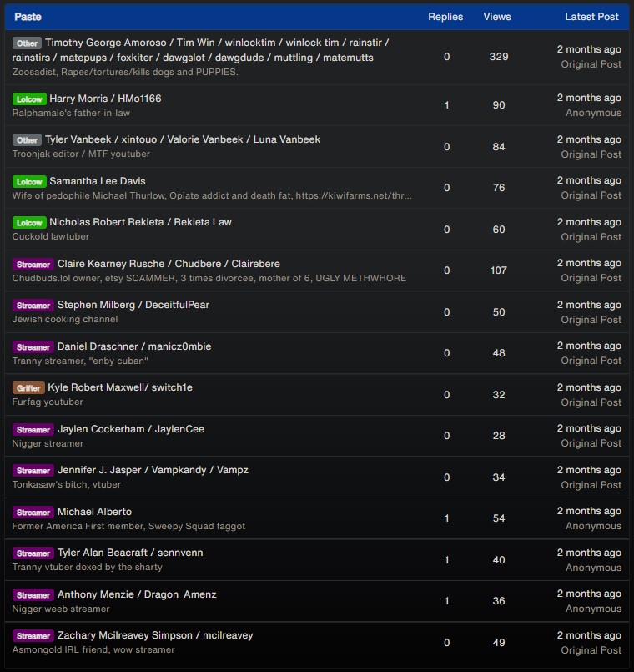
Task: Open the paste title containing DeceitfulPear
Action: (x=133, y=305)
